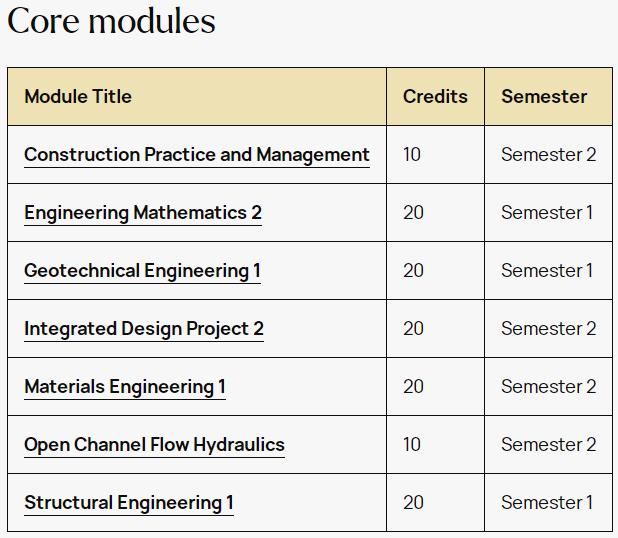Open the Structural Engineering 1 link

[128, 503]
